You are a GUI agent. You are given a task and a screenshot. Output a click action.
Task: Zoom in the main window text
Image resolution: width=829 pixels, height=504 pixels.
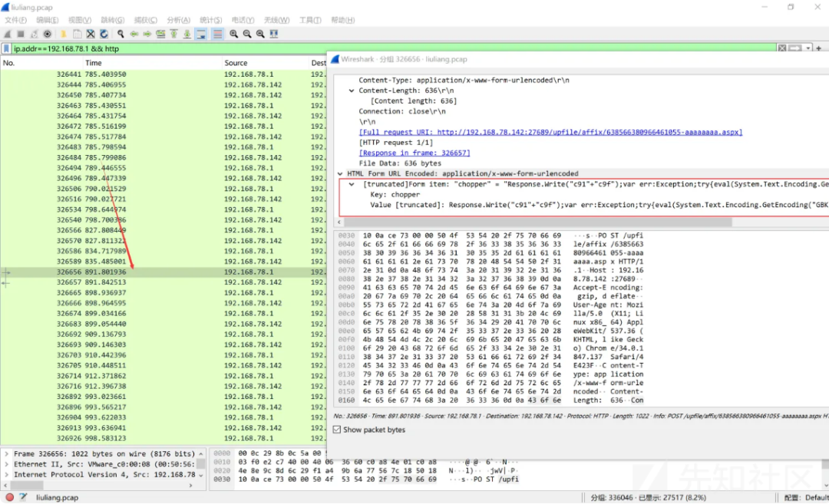pyautogui.click(x=233, y=34)
